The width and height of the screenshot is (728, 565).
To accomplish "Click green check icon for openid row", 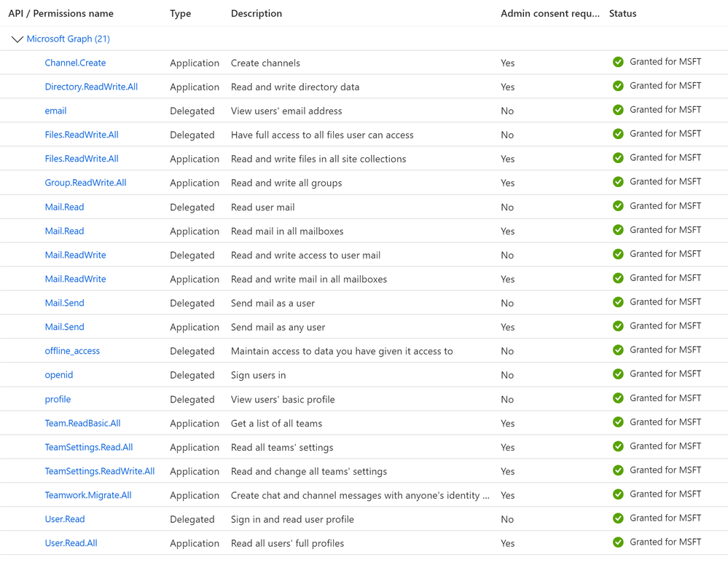I will tap(618, 374).
